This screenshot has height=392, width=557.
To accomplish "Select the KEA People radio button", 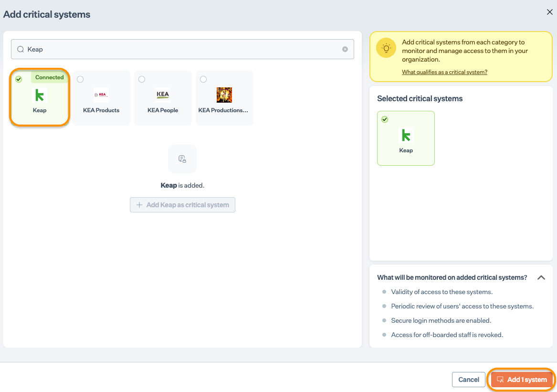I will click(142, 79).
